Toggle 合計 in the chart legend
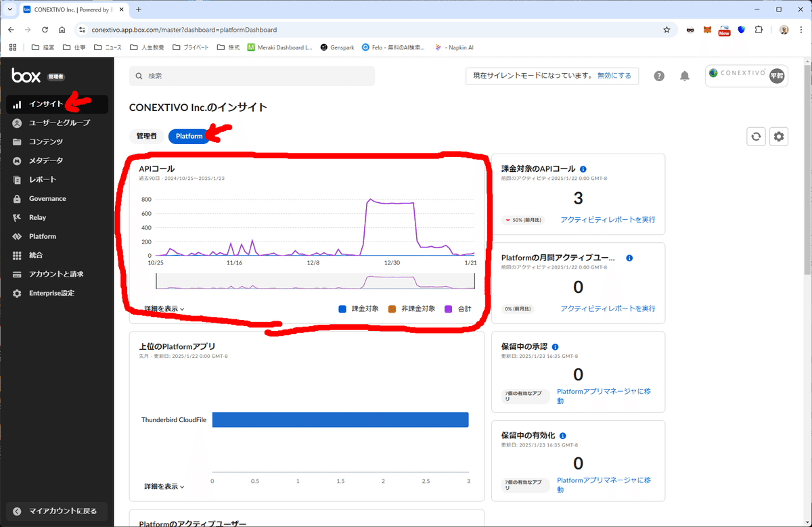This screenshot has width=812, height=527. pyautogui.click(x=464, y=309)
